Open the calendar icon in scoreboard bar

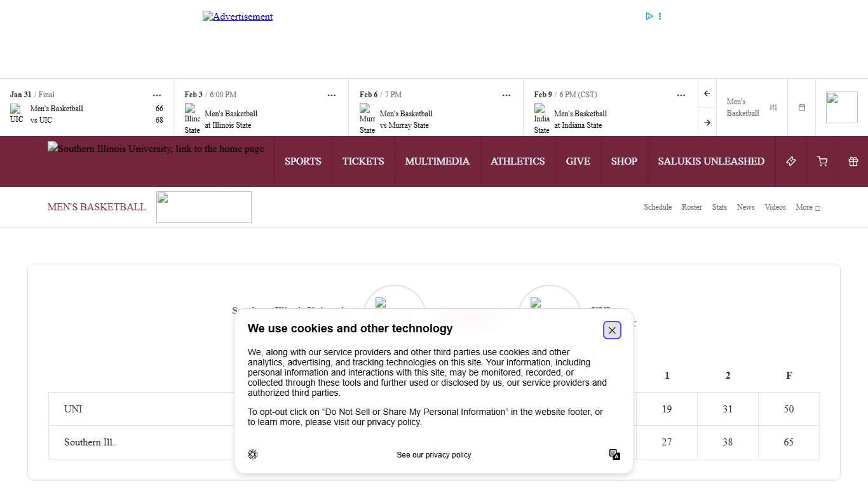[801, 107]
